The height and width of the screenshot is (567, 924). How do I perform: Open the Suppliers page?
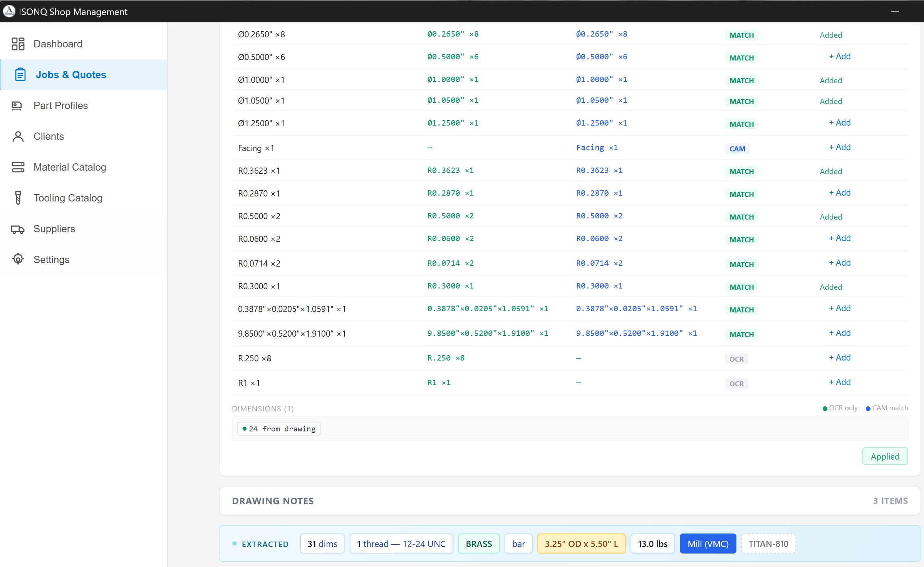pyautogui.click(x=84, y=229)
